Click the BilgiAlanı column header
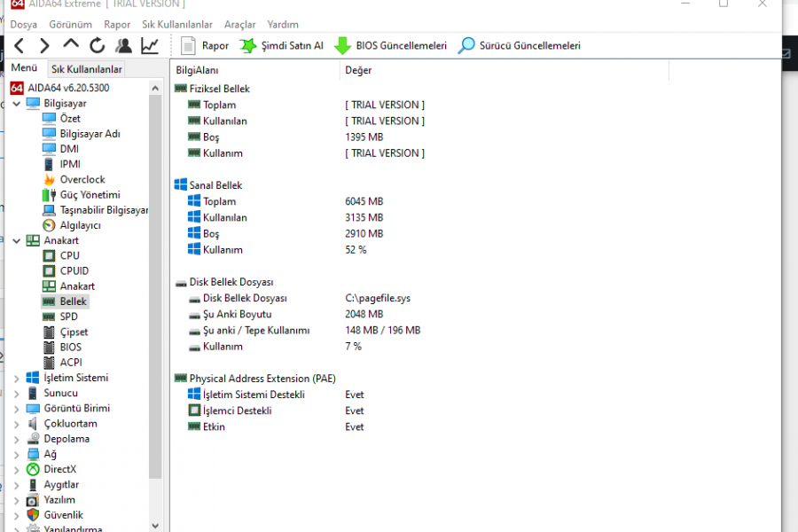 pos(255,70)
